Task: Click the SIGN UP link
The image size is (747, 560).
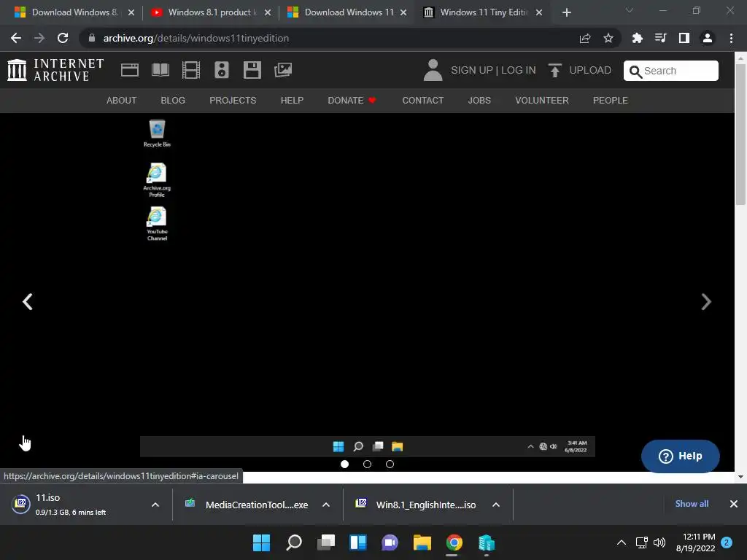Action: click(x=472, y=70)
